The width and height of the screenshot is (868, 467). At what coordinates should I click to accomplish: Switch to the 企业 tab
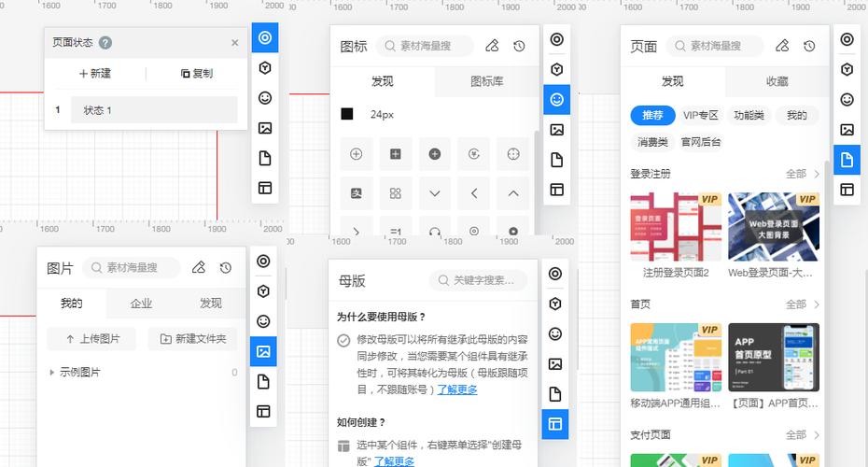tap(141, 304)
